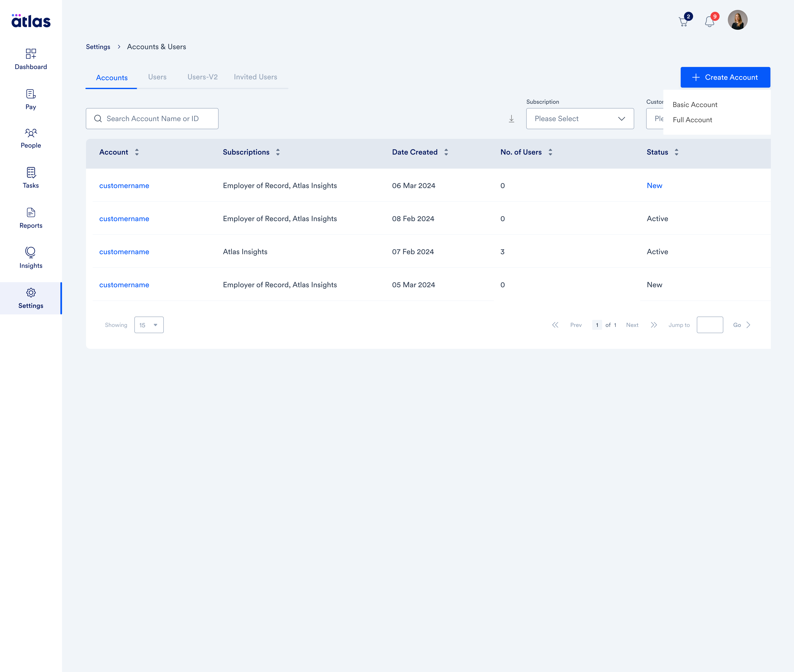
Task: Click the atlas logo
Action: tap(31, 21)
